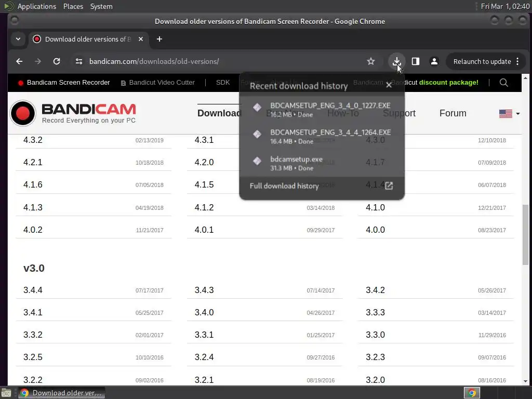Download version 4.1.6
The width and height of the screenshot is (532, 399).
coord(33,184)
